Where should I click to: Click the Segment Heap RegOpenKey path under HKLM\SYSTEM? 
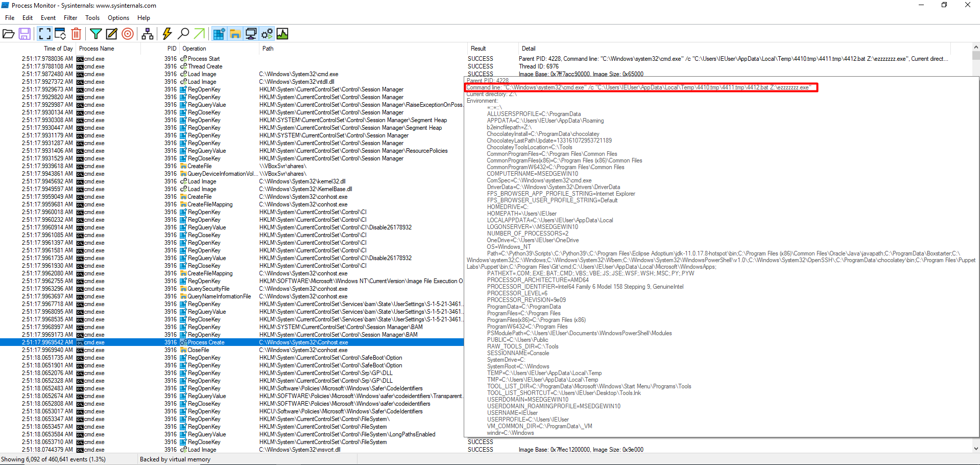click(x=353, y=120)
